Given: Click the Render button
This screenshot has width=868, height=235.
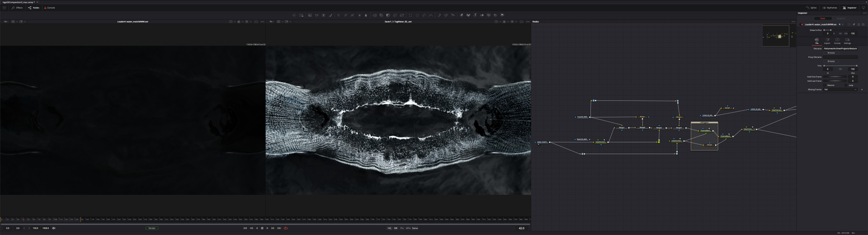Looking at the screenshot, I should pyautogui.click(x=152, y=228).
